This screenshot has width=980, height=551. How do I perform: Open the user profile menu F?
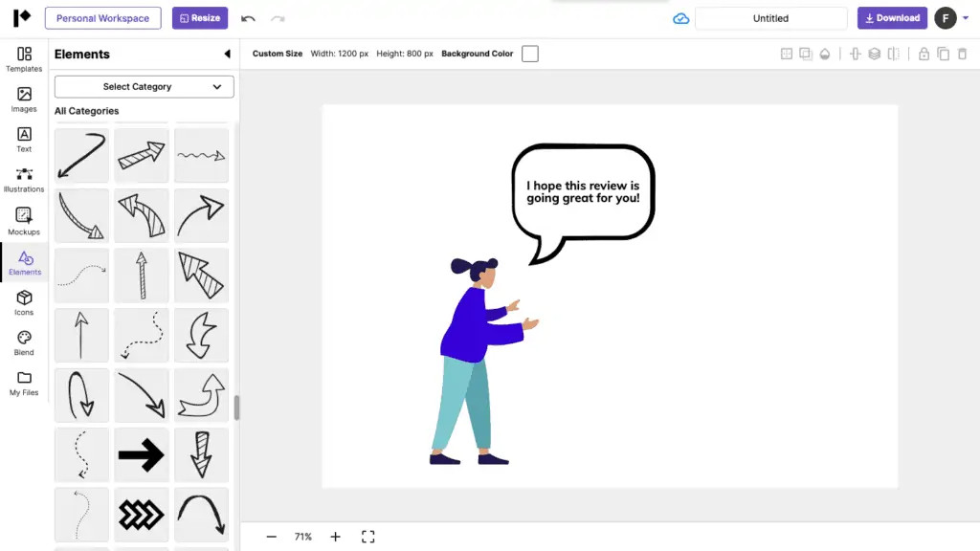point(945,18)
